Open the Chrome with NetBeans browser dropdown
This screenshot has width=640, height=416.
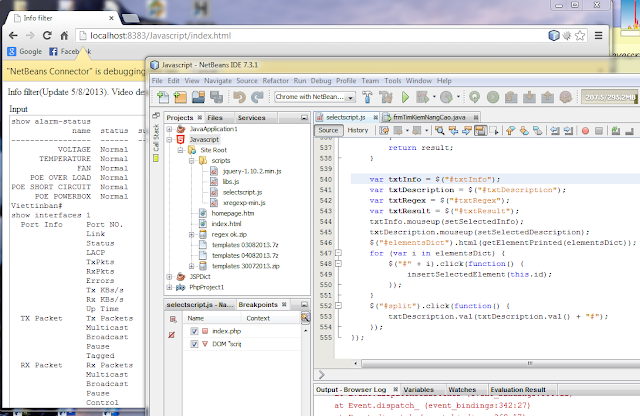(x=351, y=98)
